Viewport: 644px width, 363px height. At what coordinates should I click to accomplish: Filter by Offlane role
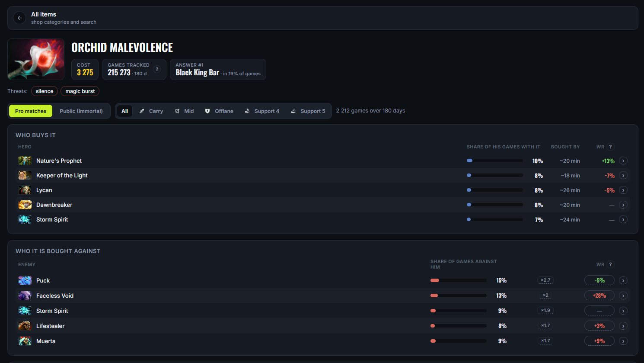point(219,111)
